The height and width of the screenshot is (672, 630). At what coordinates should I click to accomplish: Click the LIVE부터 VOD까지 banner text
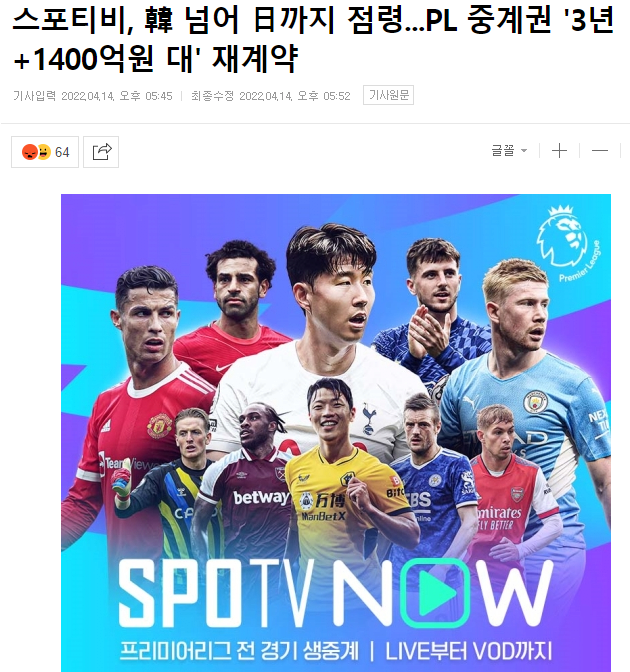tap(469, 651)
